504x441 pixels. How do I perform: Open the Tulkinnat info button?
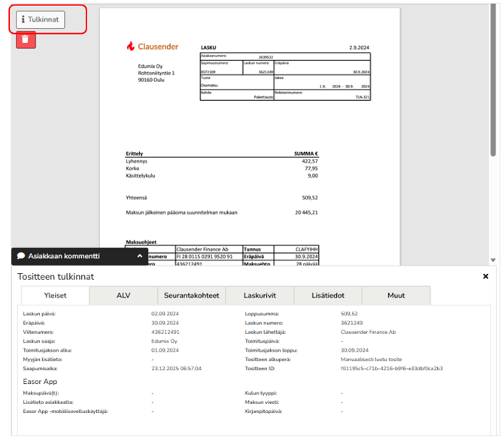[41, 20]
